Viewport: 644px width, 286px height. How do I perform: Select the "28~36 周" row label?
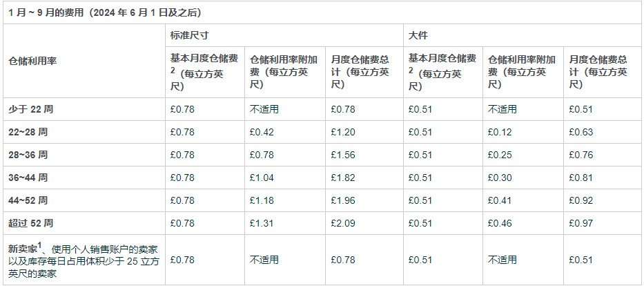pos(28,155)
